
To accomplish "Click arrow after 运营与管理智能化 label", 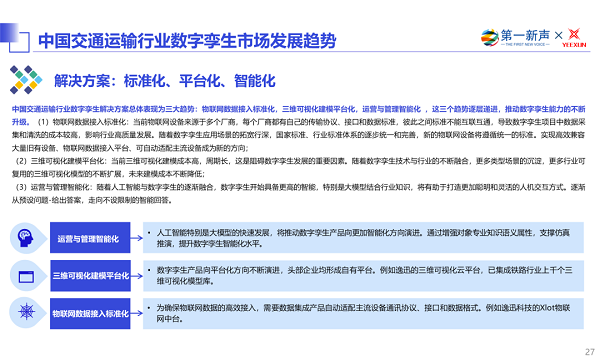I will pyautogui.click(x=137, y=238).
